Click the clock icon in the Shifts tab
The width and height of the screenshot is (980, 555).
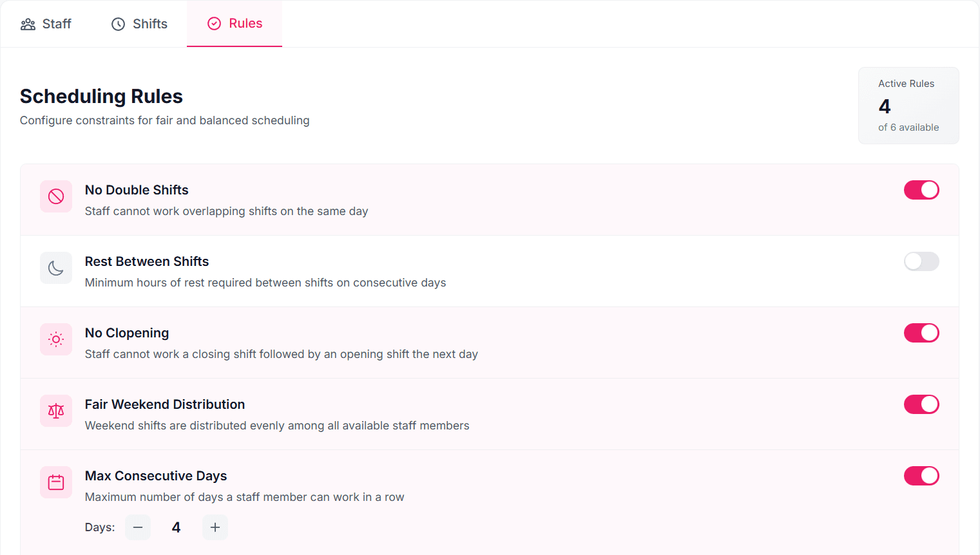click(x=118, y=24)
